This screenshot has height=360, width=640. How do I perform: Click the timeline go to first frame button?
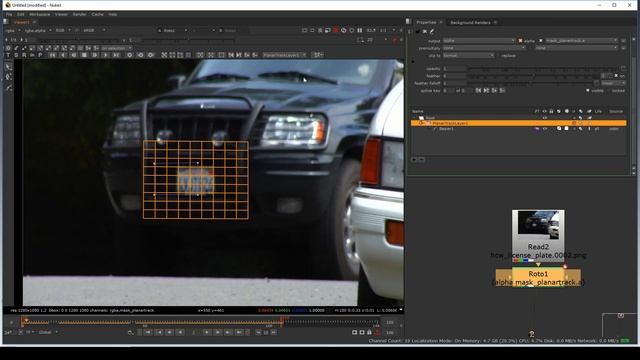click(x=148, y=333)
